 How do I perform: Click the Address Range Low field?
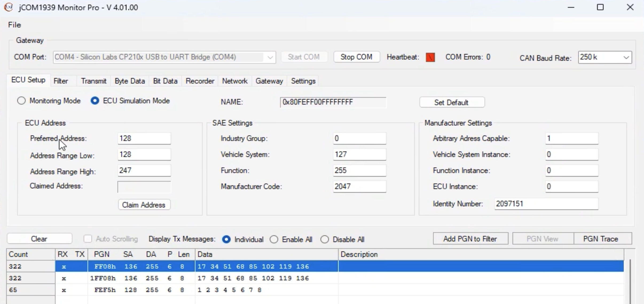point(144,154)
